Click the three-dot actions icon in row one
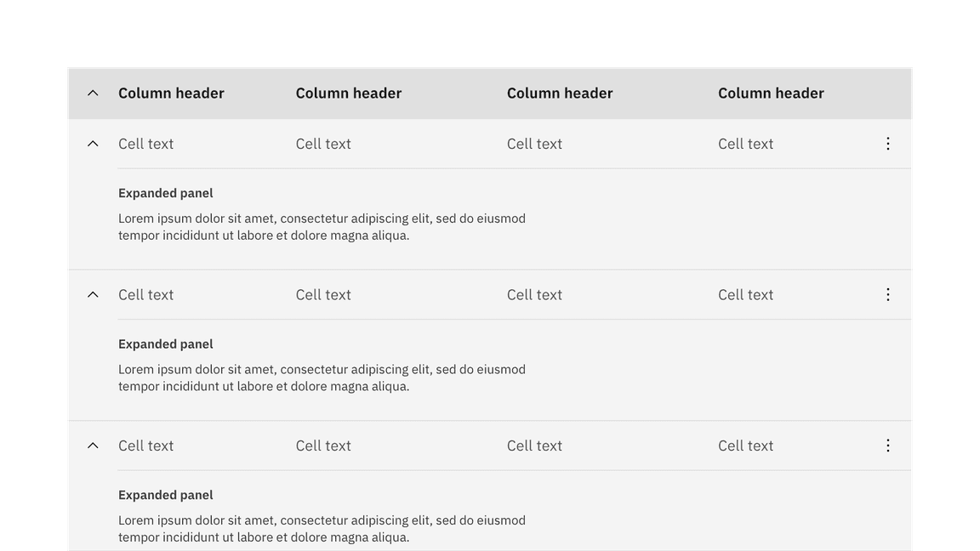 [887, 144]
